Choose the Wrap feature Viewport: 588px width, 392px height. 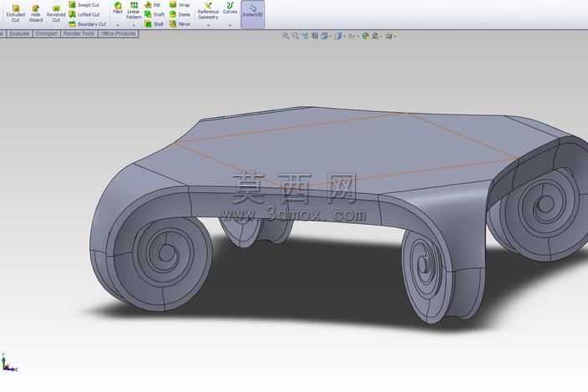pos(180,5)
